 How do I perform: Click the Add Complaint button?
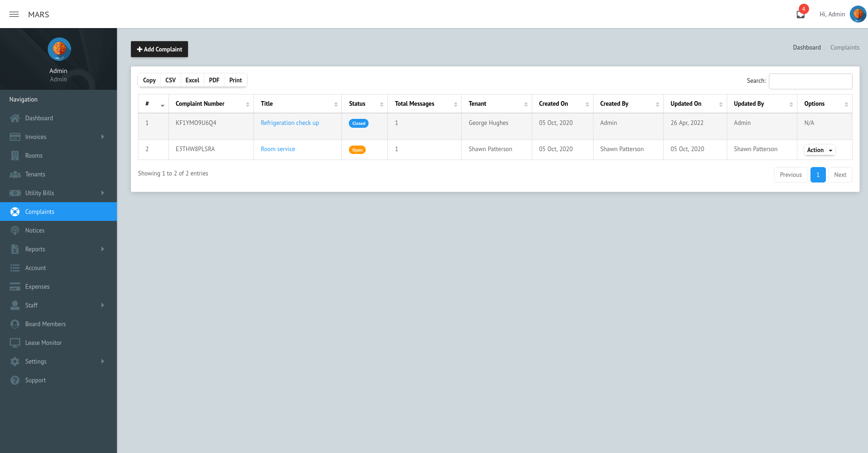[x=159, y=49]
